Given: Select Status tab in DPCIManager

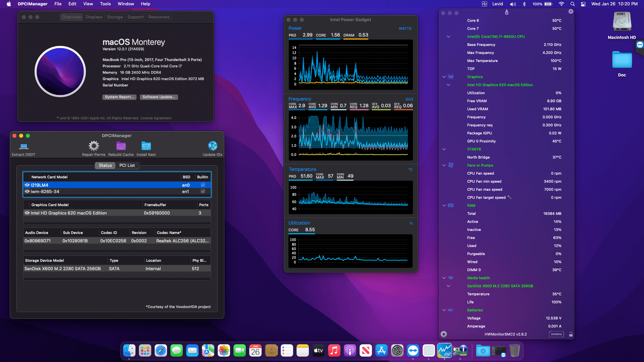Looking at the screenshot, I should 105,166.
